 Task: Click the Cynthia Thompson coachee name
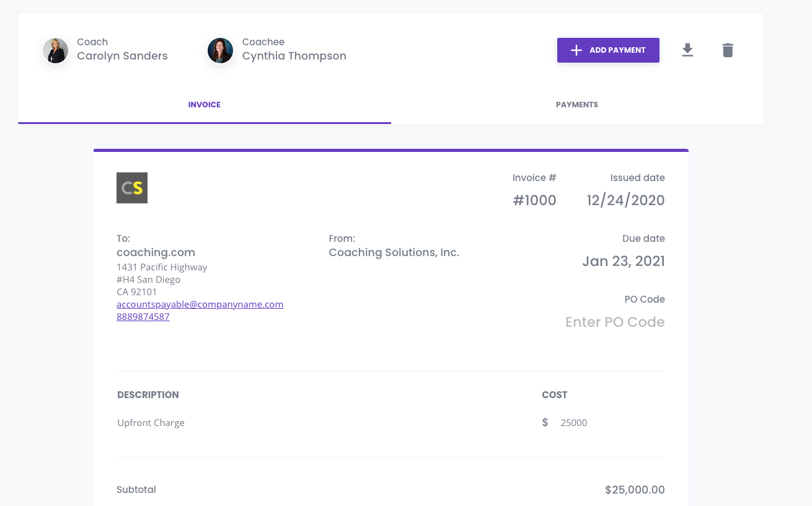pyautogui.click(x=294, y=56)
